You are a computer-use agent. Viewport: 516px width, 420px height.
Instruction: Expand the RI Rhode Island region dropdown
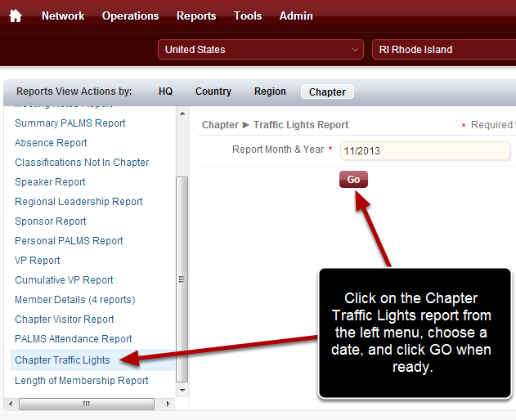pyautogui.click(x=443, y=50)
